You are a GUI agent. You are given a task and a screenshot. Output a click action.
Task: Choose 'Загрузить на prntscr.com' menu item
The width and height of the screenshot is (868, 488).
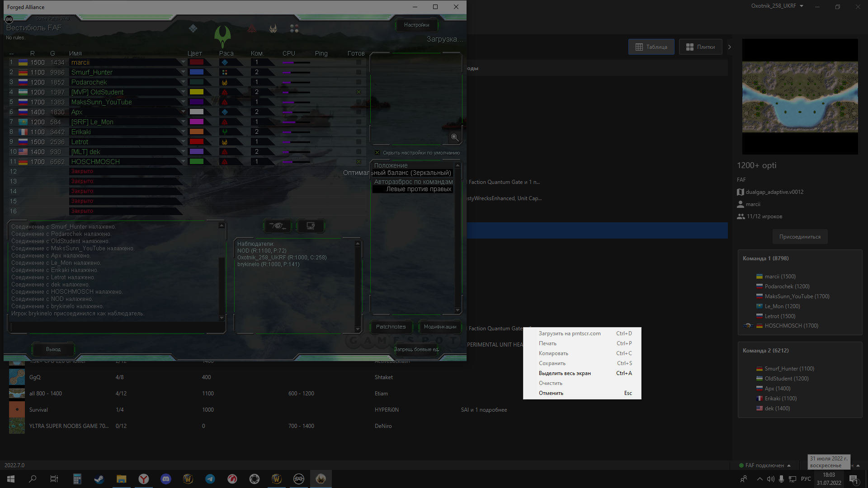click(x=582, y=333)
